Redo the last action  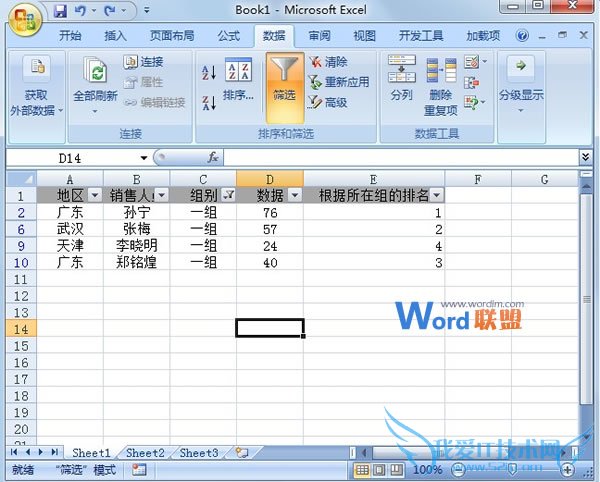(x=110, y=11)
